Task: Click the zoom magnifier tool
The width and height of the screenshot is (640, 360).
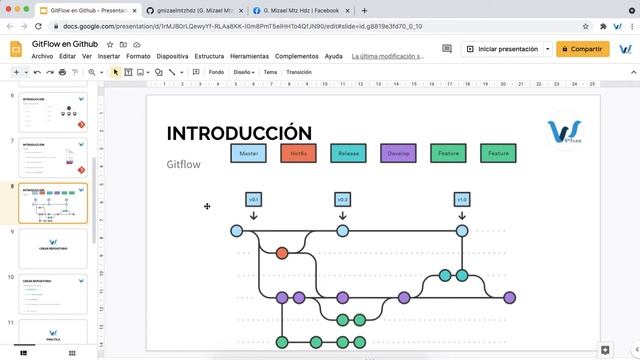Action: tap(92, 72)
